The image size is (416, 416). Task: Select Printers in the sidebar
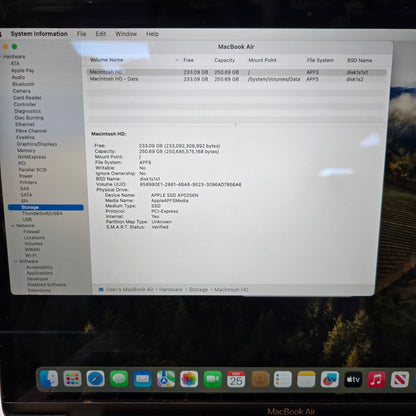point(28,182)
